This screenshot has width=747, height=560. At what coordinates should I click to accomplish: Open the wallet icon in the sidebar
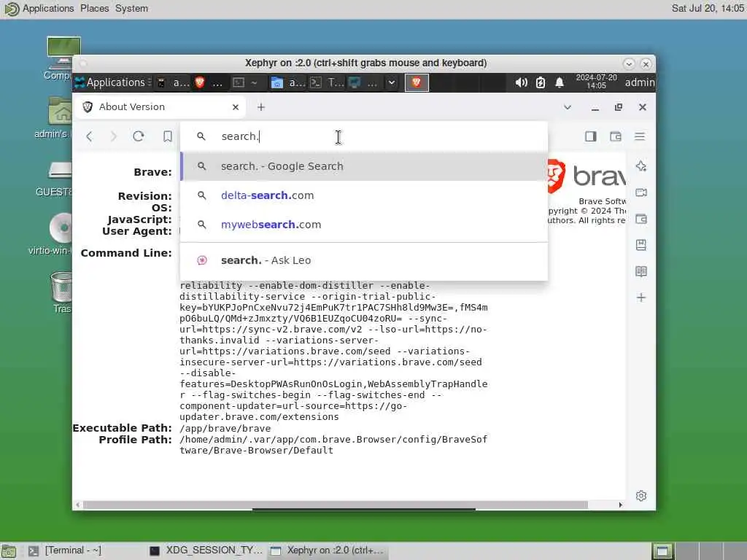pyautogui.click(x=641, y=219)
